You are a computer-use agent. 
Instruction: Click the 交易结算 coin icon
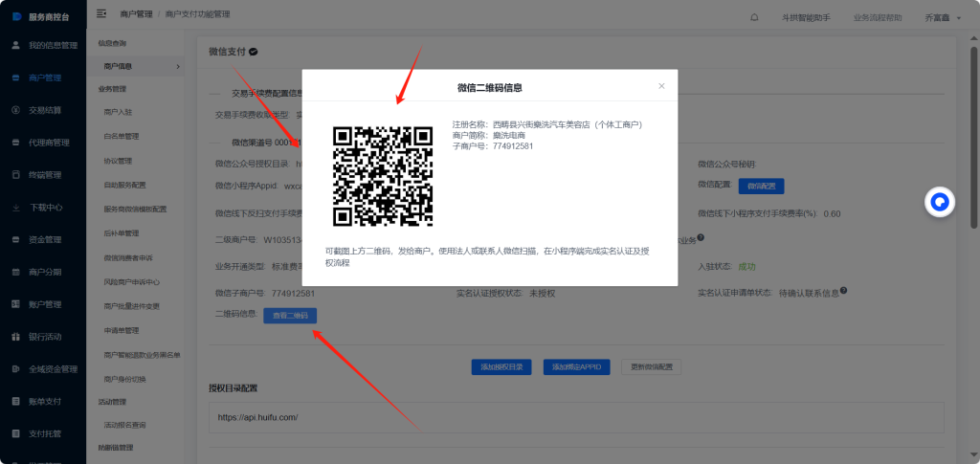[16, 110]
